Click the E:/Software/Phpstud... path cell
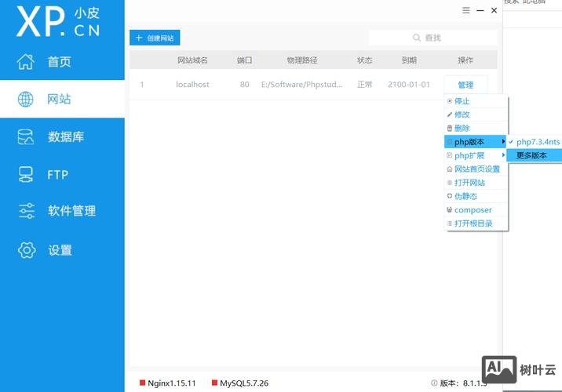562x392 pixels. click(301, 85)
